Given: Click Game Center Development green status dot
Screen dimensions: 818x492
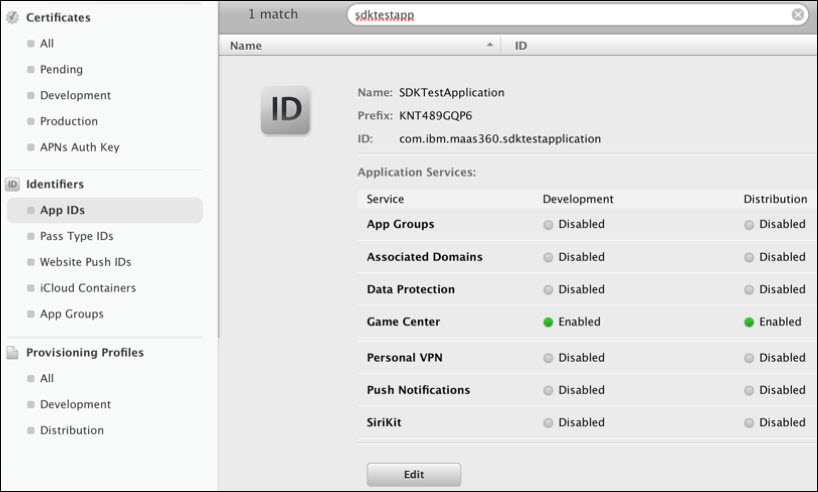Looking at the screenshot, I should (548, 322).
